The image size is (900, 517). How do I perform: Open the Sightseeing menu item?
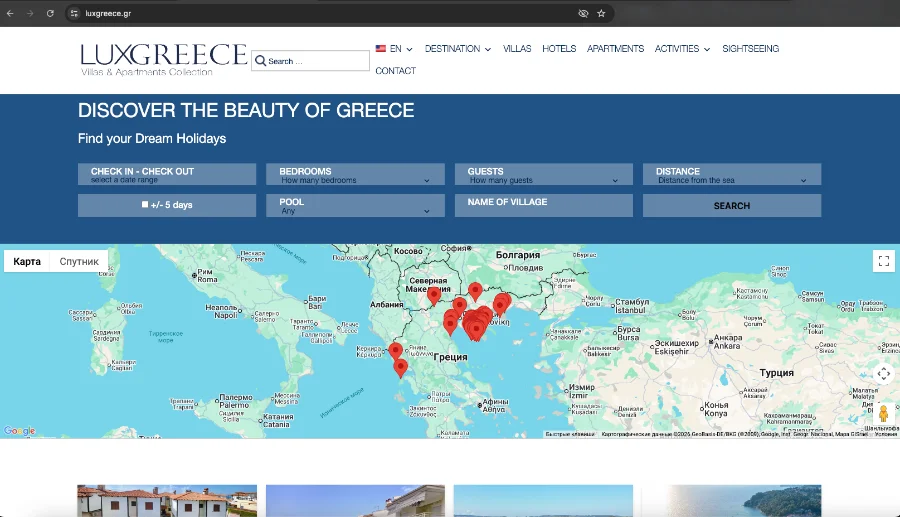click(750, 49)
